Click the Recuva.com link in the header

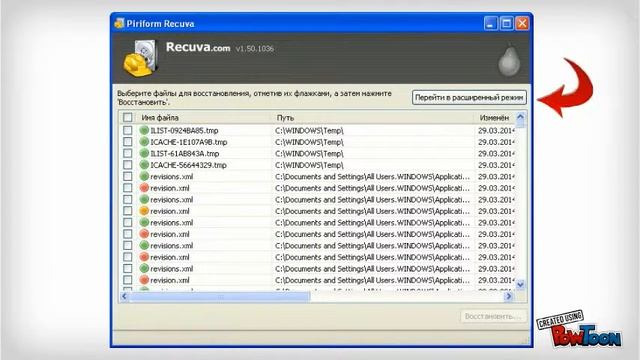click(198, 47)
